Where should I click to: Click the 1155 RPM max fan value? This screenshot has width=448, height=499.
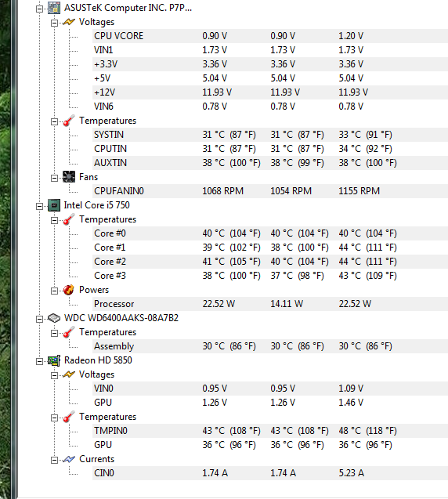pyautogui.click(x=359, y=191)
